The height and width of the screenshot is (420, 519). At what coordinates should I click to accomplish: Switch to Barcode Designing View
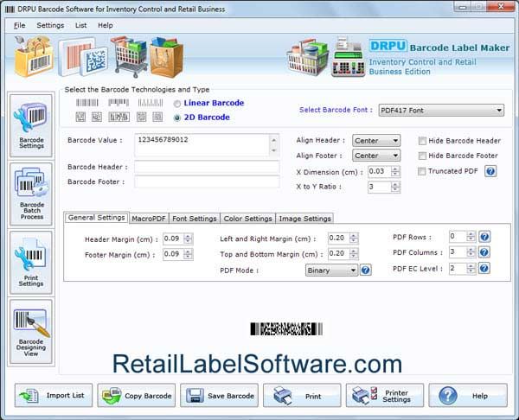point(31,332)
